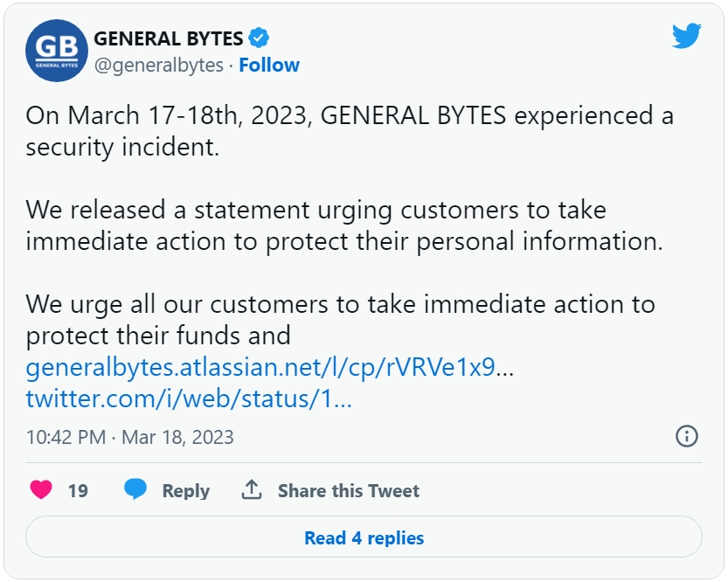This screenshot has width=728, height=582.
Task: Click the GENERAL BYTES profile avatar
Action: pos(57,51)
